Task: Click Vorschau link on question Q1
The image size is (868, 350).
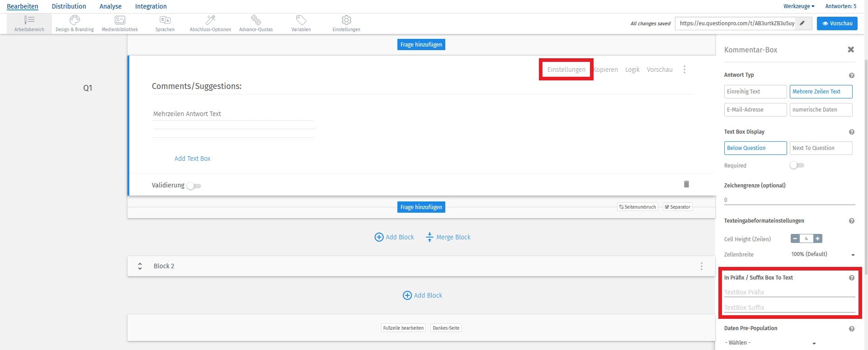Action: pos(660,70)
